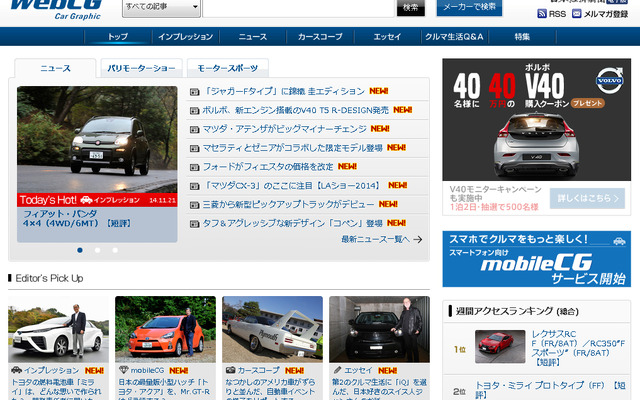Select the second carousel dot indicator
The image size is (640, 400).
pyautogui.click(x=98, y=250)
